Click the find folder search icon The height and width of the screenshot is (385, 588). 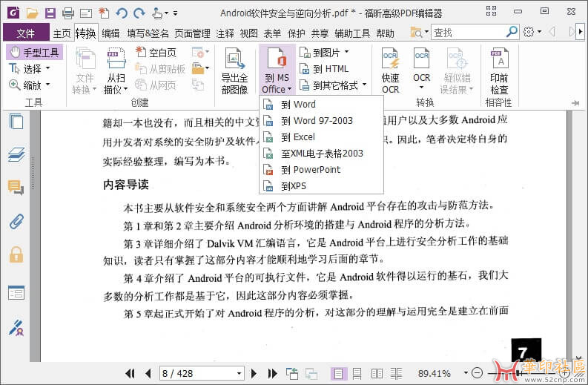tap(416, 33)
